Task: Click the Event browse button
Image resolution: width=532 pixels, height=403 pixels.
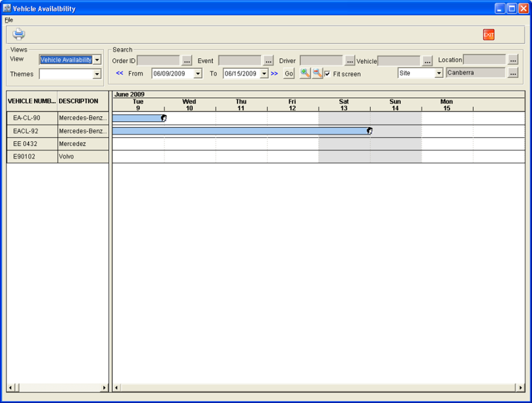Action: [x=268, y=61]
